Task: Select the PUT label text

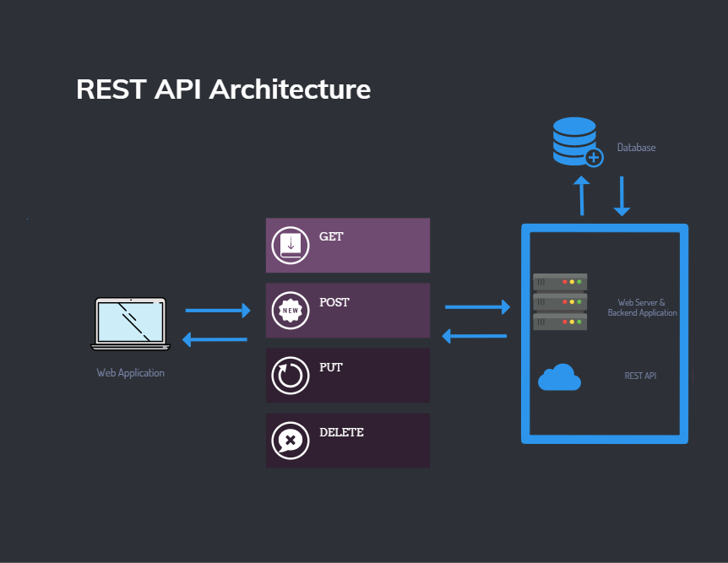Action: coord(330,367)
